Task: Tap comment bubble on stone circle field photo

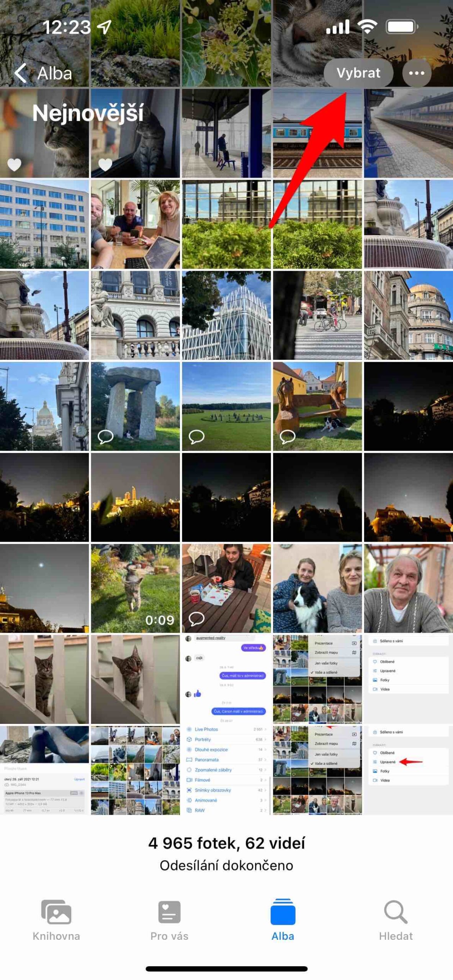Action: point(196,436)
